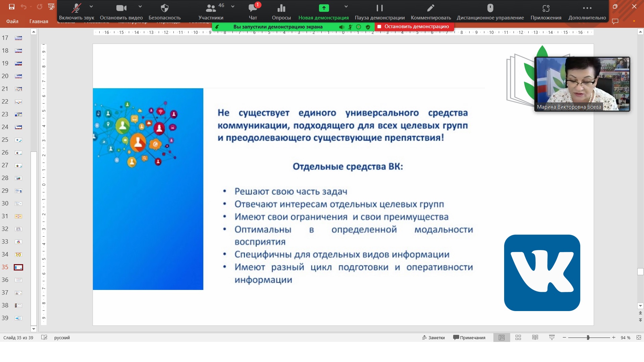The height and width of the screenshot is (362, 644).
Task: Toggle the Примечания comments pane
Action: point(469,338)
